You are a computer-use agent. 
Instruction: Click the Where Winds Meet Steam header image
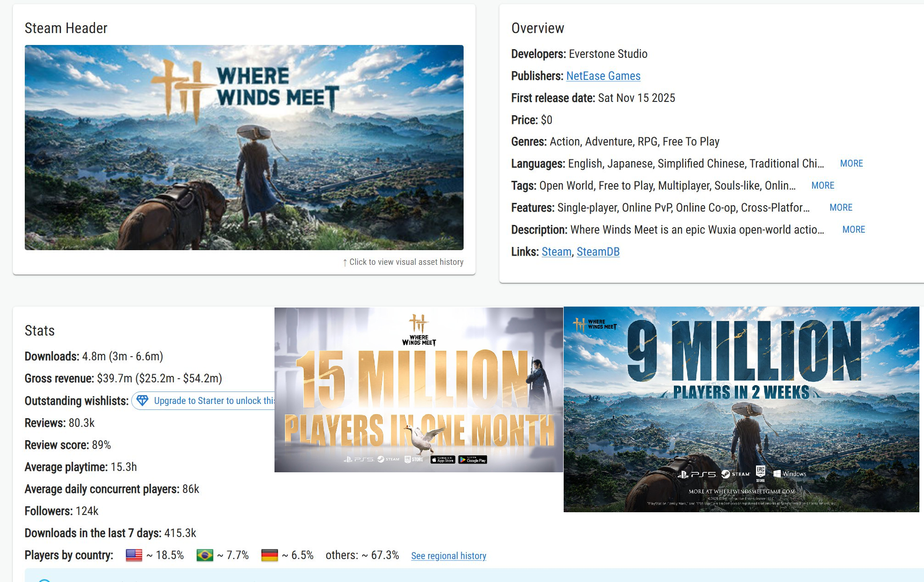[244, 147]
